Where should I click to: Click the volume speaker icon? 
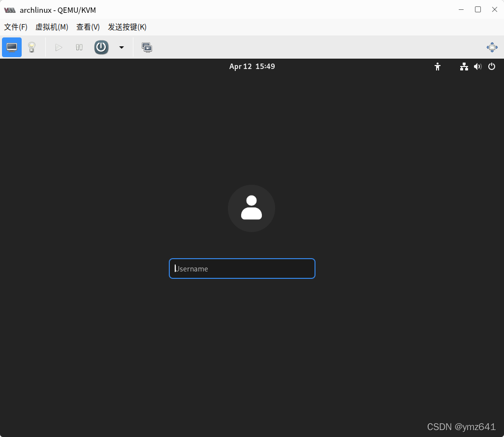coord(477,67)
